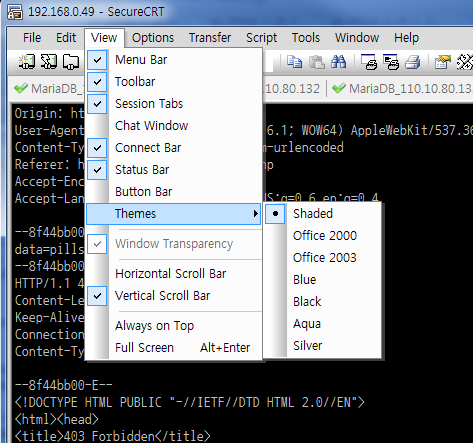Open the Transfer menu
The height and width of the screenshot is (443, 473).
(x=210, y=38)
